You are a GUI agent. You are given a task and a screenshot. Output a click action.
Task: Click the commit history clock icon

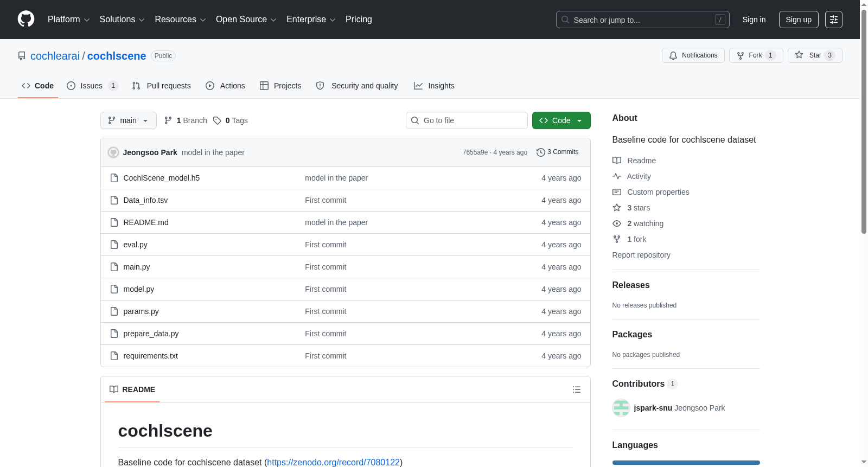[x=540, y=152]
